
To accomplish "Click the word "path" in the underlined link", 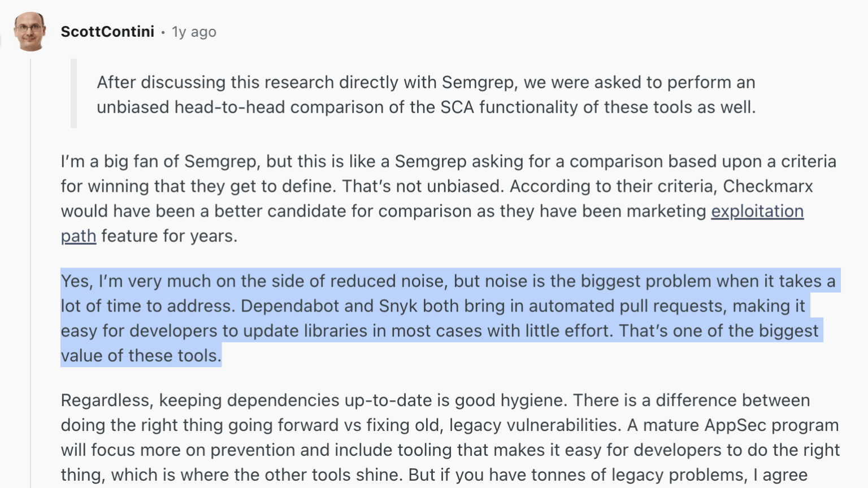I will [78, 236].
